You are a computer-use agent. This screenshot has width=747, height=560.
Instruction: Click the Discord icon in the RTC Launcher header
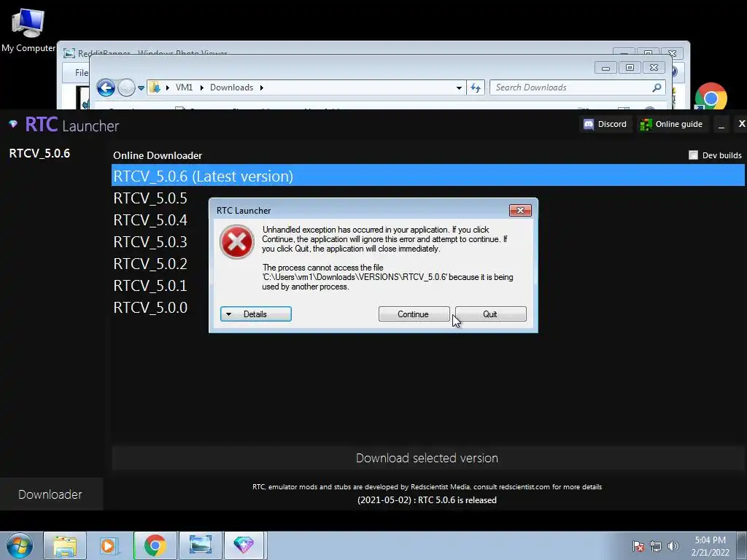589,124
